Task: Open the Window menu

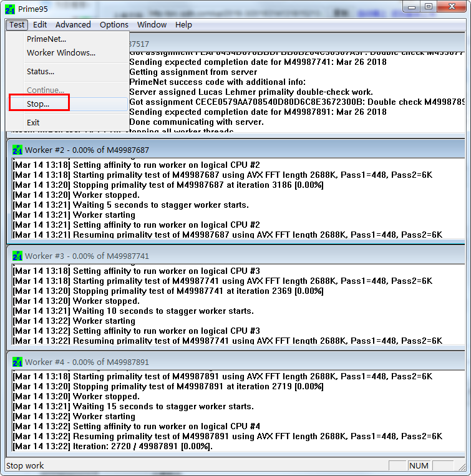Action: (x=152, y=24)
